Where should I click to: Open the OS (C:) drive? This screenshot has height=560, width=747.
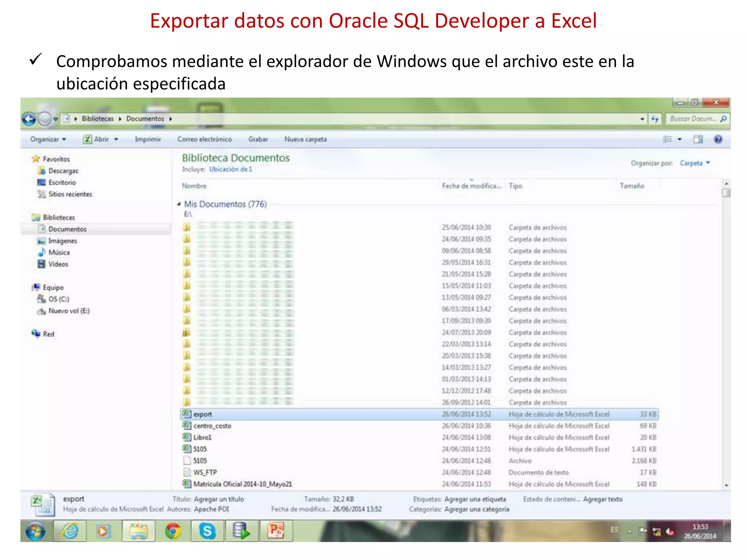coord(58,299)
